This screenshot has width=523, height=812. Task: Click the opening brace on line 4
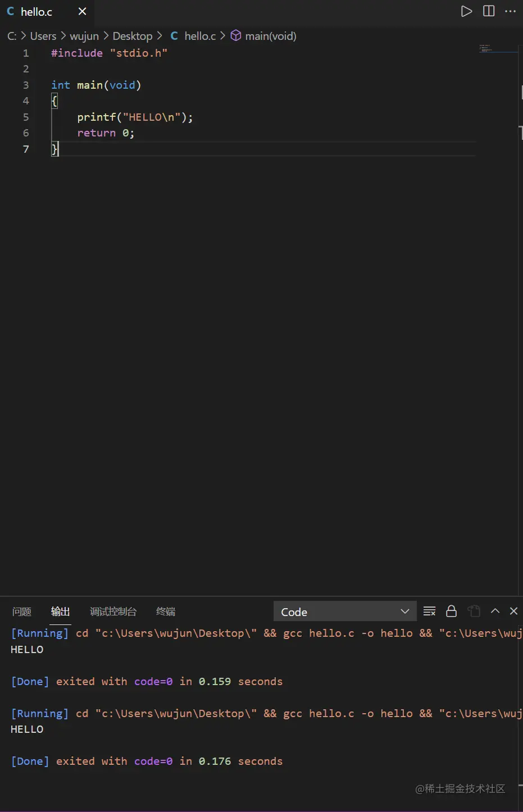[x=54, y=101]
